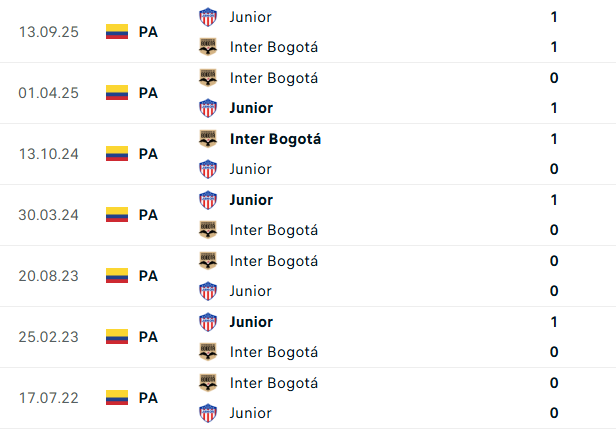The height and width of the screenshot is (429, 616).
Task: Click Colombia flag in 17.07.22 row
Action: click(117, 397)
